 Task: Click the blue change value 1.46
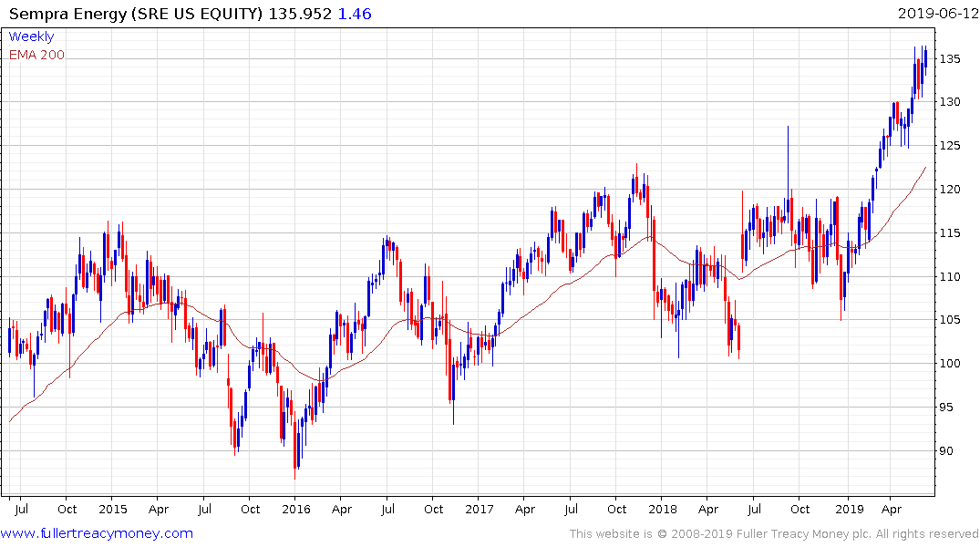[x=355, y=14]
